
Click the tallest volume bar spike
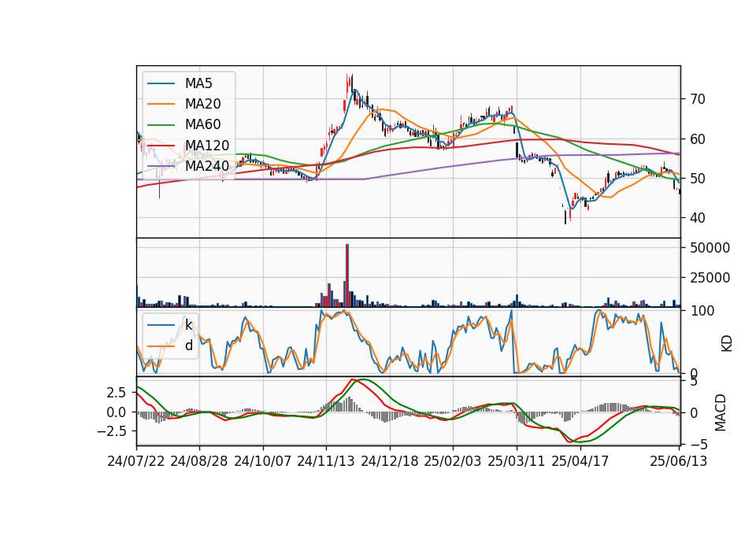click(x=347, y=275)
